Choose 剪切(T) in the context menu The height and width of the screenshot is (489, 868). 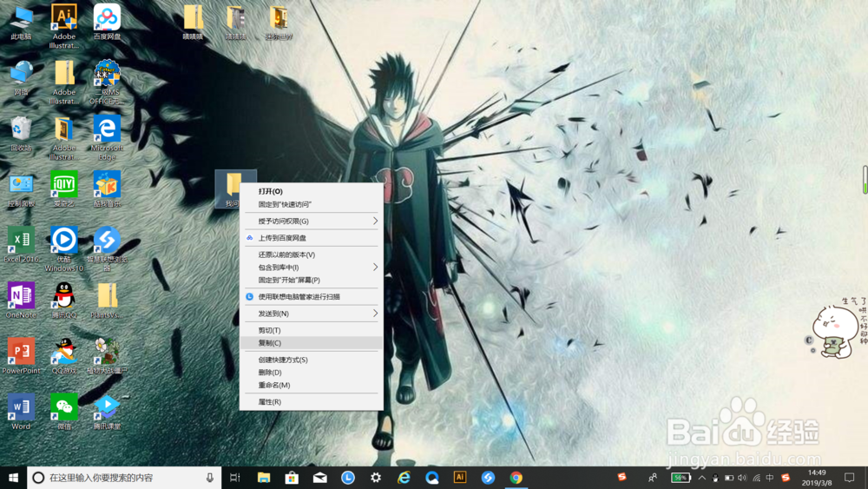click(x=311, y=330)
